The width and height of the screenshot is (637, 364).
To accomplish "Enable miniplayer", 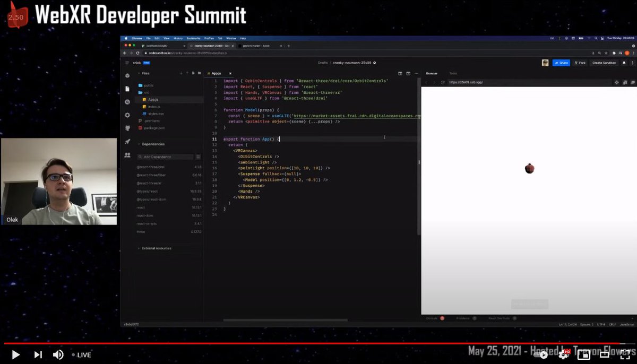I will [584, 355].
